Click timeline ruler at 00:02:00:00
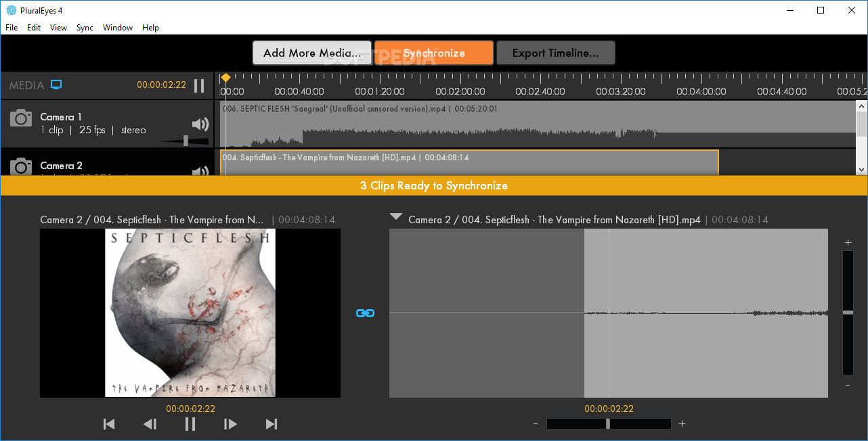Screen dimensions: 868x441 460,91
